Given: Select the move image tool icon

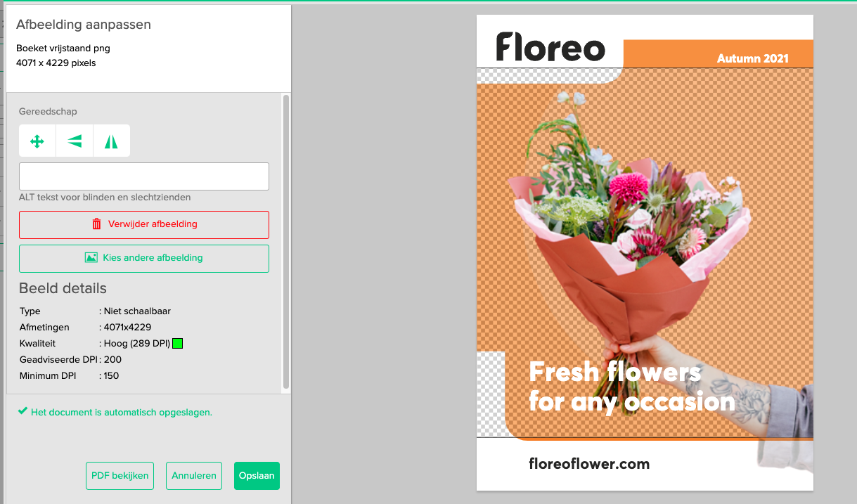Looking at the screenshot, I should click(x=37, y=141).
